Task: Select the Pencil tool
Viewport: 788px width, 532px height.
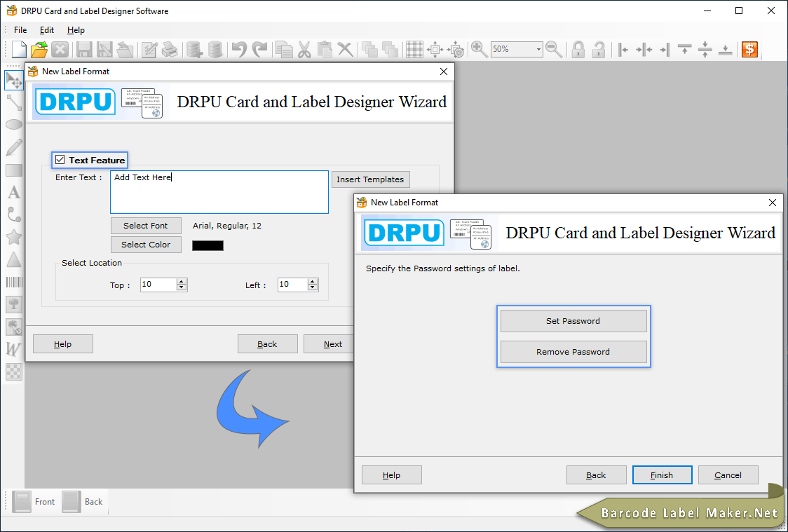Action: pos(14,147)
